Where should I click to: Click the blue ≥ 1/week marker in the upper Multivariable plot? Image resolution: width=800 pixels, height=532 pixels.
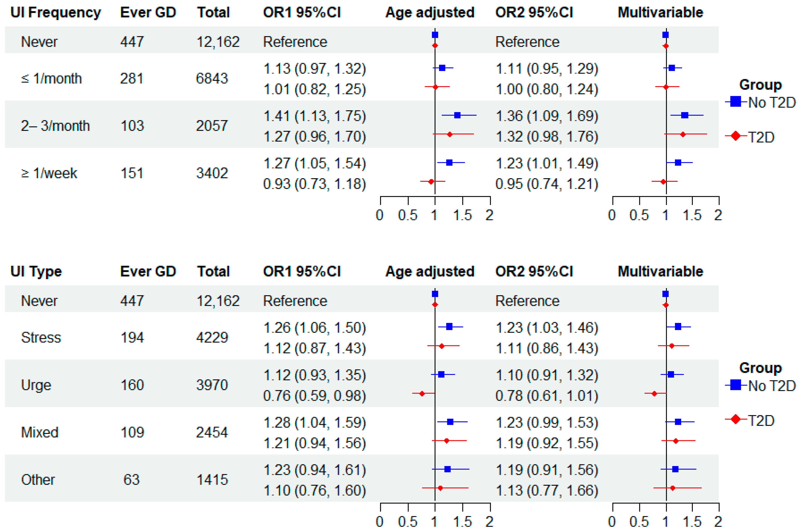click(x=678, y=163)
